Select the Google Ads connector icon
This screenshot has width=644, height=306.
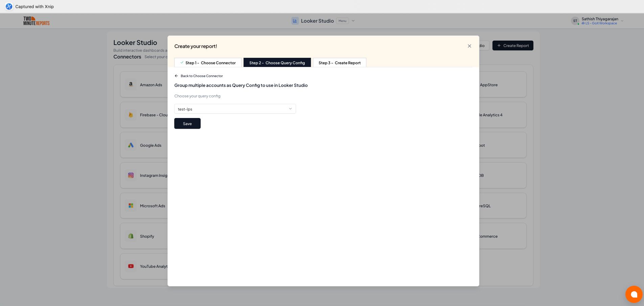coord(131,145)
